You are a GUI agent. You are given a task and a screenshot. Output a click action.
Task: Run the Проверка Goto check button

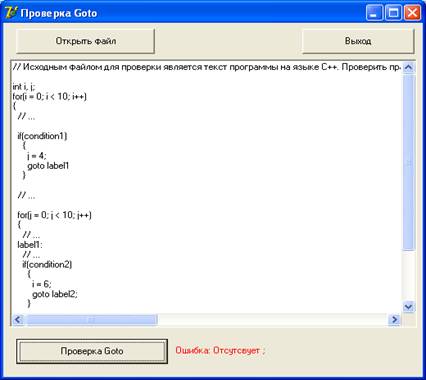point(92,351)
